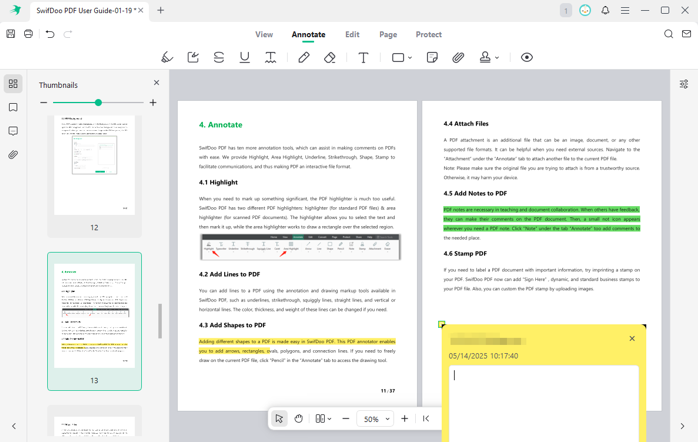699x442 pixels.
Task: Toggle hide annotations eye icon
Action: pyautogui.click(x=527, y=57)
